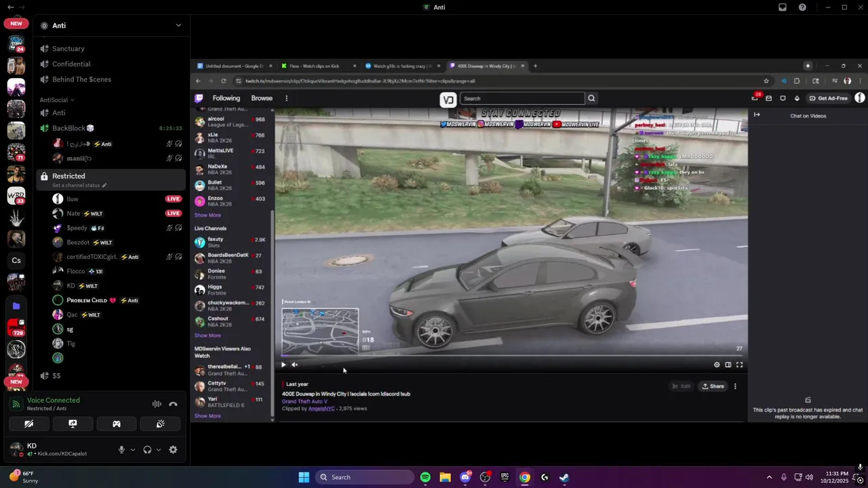Bookmark this page with the star
Image resolution: width=868 pixels, height=488 pixels.
[766, 81]
